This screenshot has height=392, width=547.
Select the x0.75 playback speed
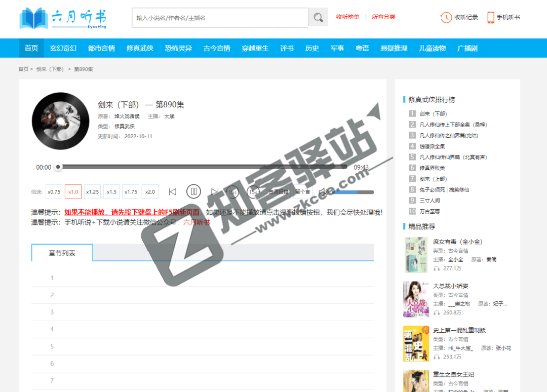pos(53,191)
